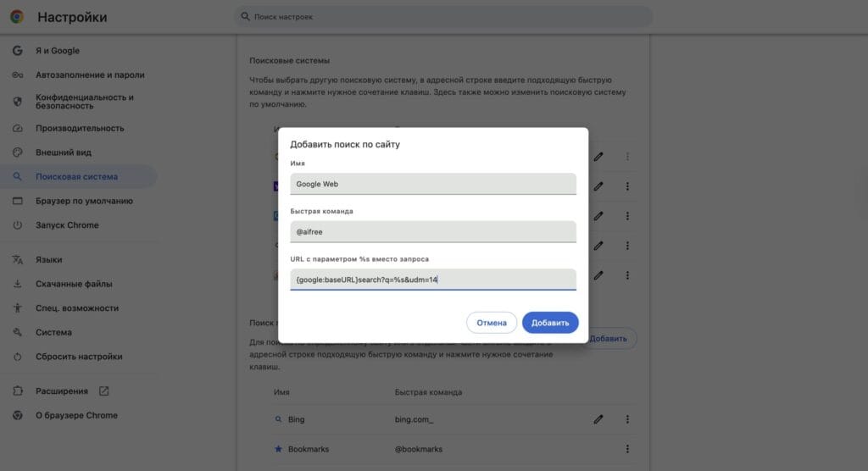Viewport: 868px width, 471px height.
Task: Click the Имя field containing Google Web
Action: (x=433, y=184)
